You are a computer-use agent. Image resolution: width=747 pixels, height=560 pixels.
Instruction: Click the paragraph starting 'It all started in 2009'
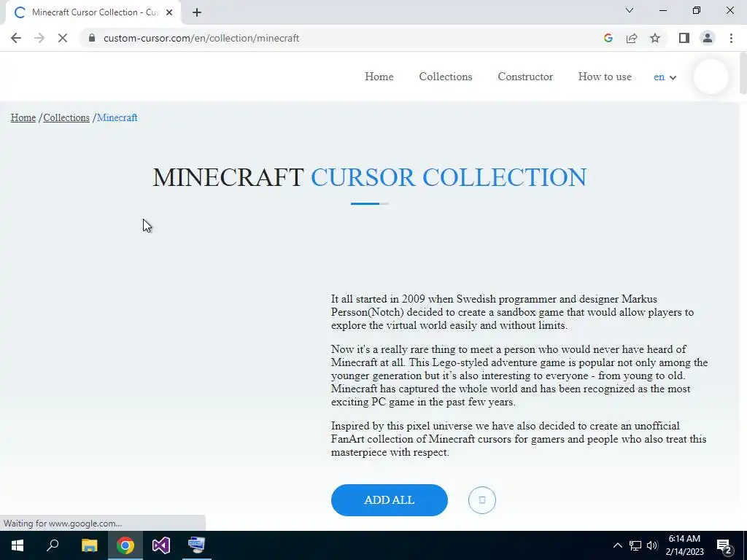[513, 312]
